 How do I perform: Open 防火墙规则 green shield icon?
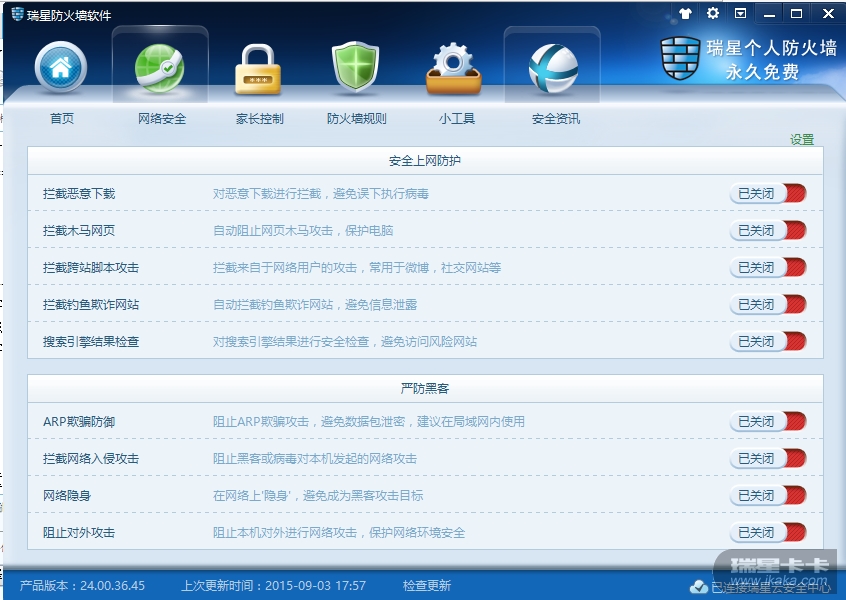tap(355, 67)
